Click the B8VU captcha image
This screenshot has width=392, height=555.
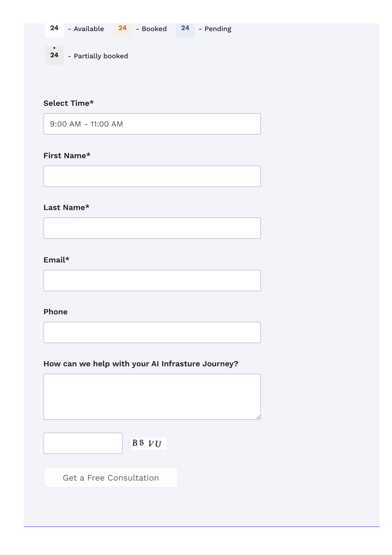coord(148,444)
